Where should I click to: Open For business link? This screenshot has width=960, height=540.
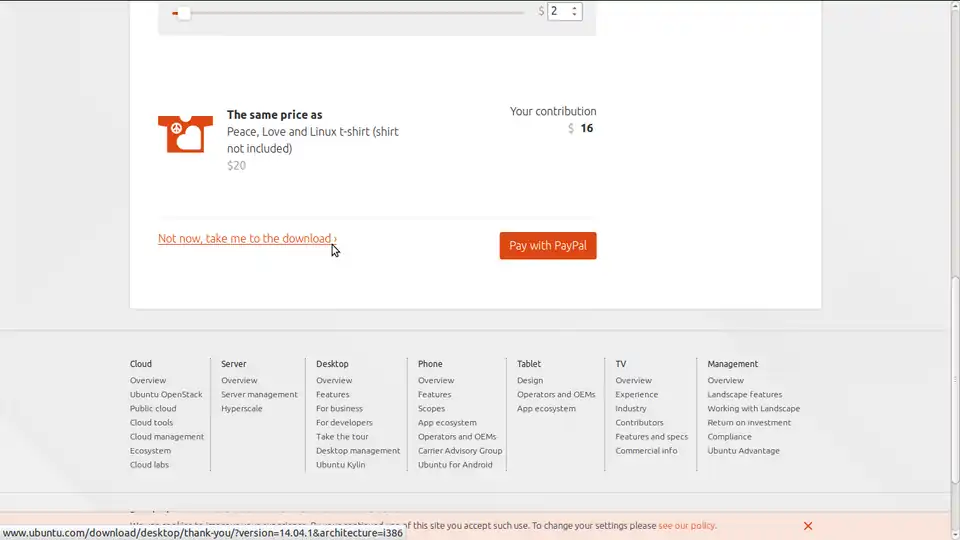[339, 408]
